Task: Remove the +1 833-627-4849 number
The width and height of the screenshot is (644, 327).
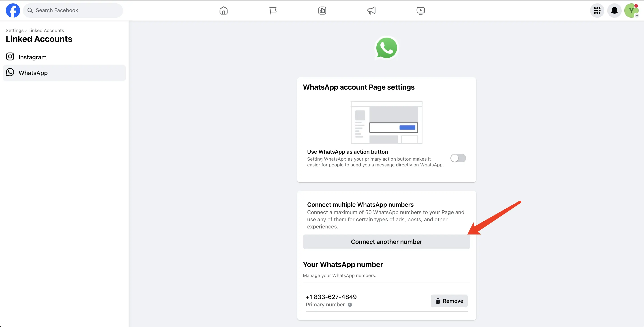Action: pos(449,301)
